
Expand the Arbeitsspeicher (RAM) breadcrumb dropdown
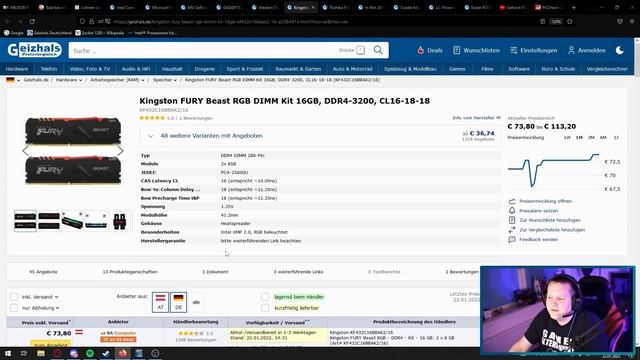pos(142,80)
